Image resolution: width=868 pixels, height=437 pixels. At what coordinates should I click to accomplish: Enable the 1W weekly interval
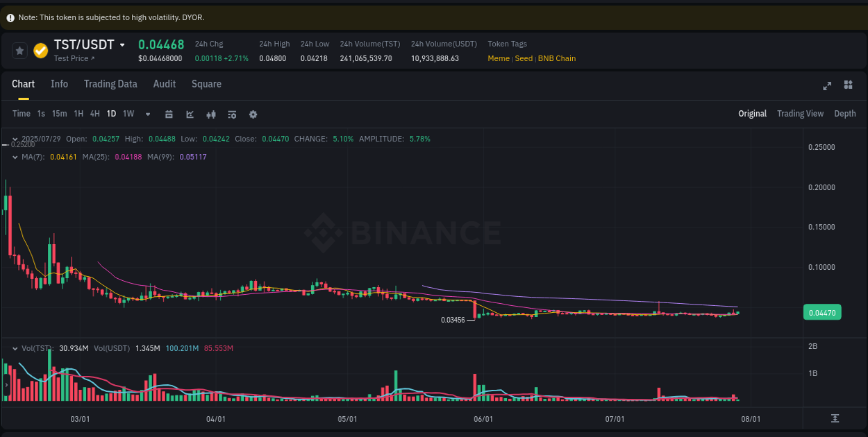click(128, 114)
